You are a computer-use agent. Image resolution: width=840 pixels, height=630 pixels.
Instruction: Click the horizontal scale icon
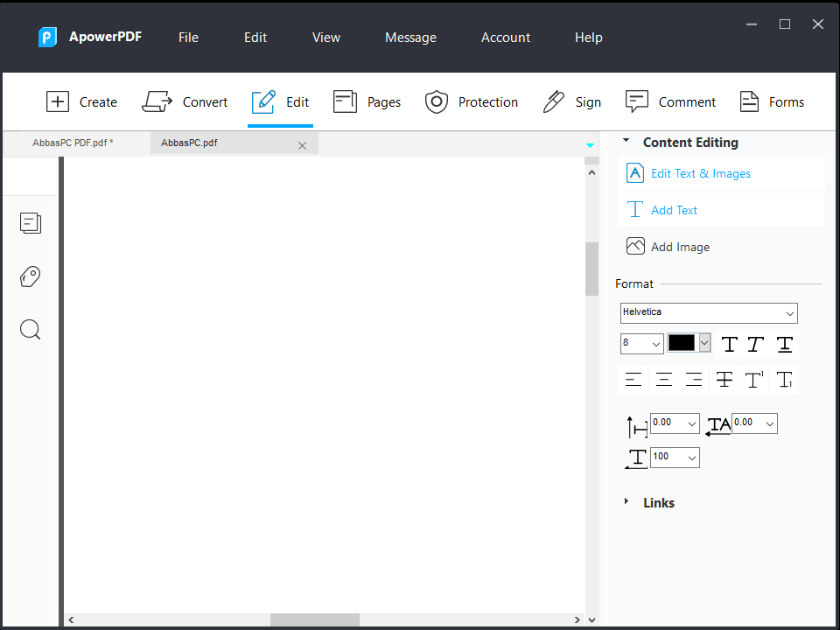pos(636,459)
